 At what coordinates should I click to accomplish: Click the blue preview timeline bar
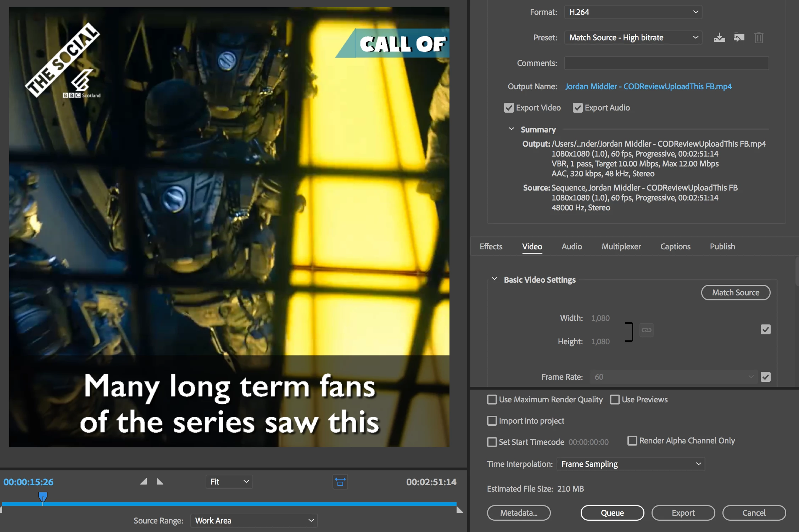coord(248,504)
